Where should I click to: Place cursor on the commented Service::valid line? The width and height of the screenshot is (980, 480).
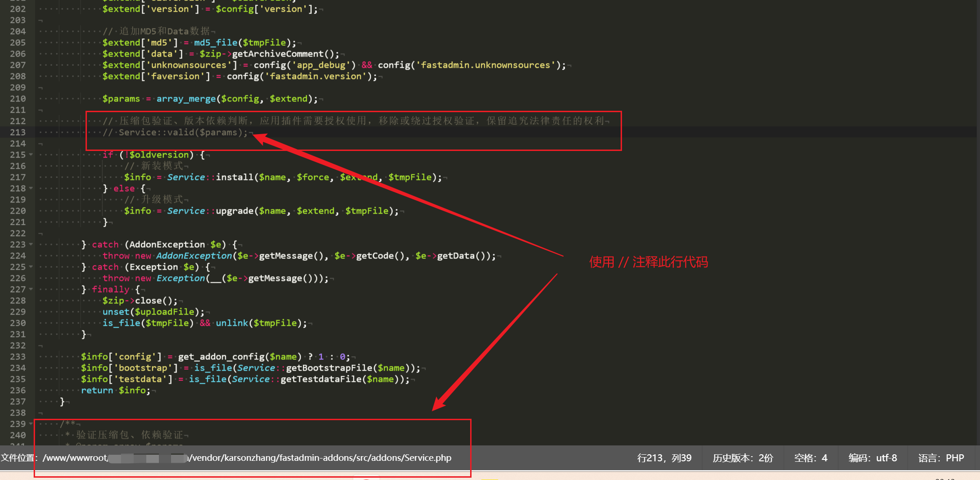point(182,132)
